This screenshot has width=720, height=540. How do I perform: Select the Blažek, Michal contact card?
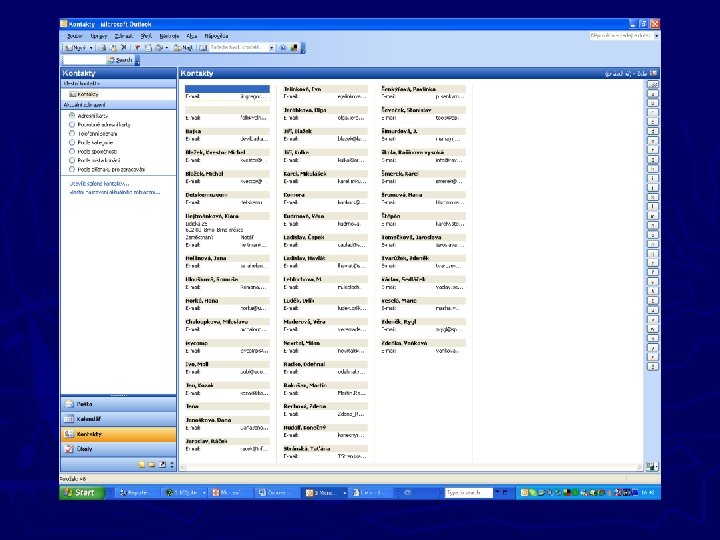point(227,177)
